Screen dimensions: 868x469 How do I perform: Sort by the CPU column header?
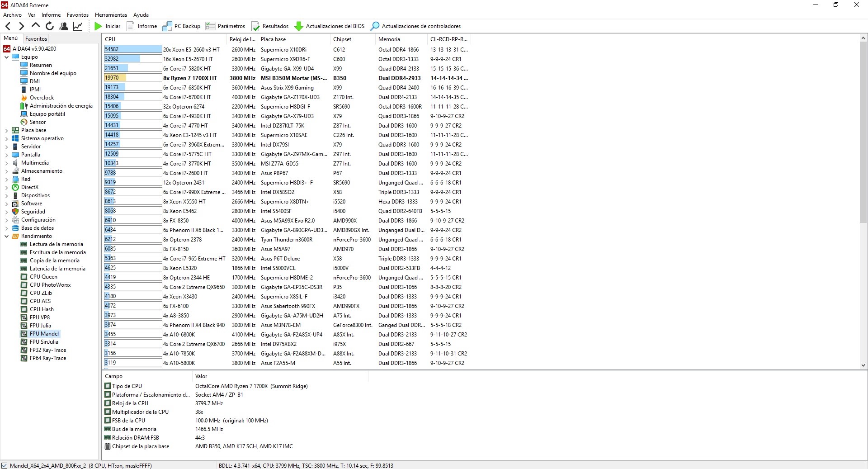(x=164, y=39)
